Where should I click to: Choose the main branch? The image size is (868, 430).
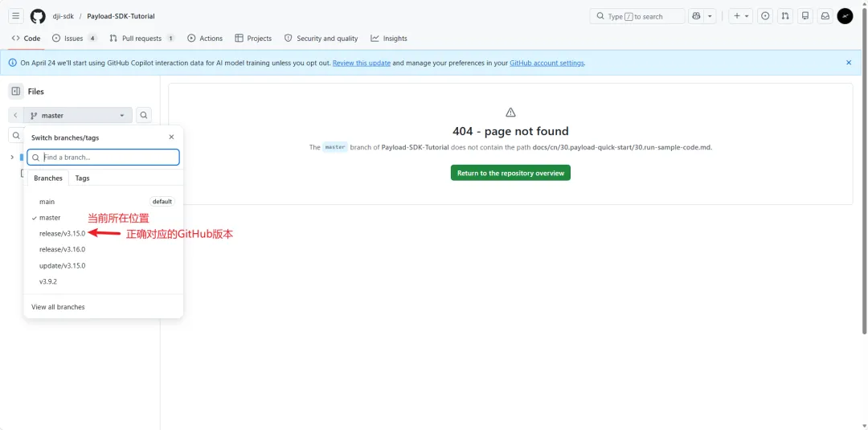click(103, 202)
